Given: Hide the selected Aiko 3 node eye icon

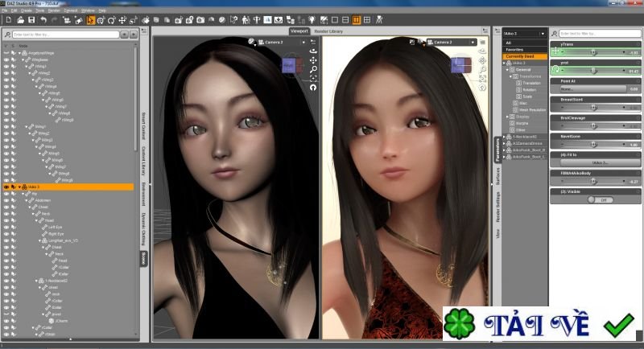Looking at the screenshot, I should point(6,187).
